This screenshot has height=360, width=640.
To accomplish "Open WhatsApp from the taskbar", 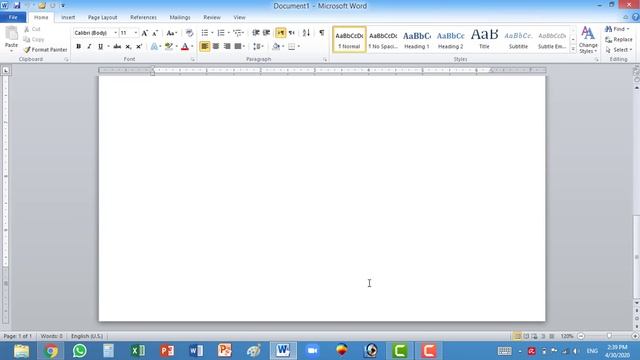I will point(80,351).
